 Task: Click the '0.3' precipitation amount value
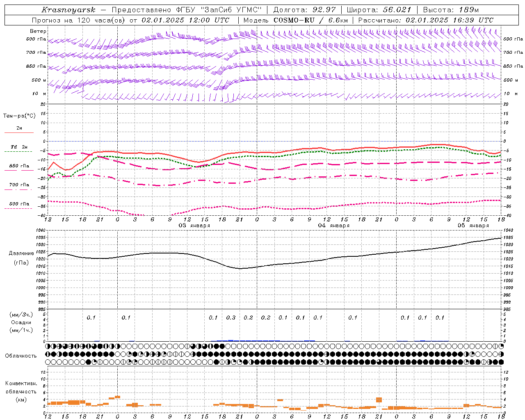(231, 317)
